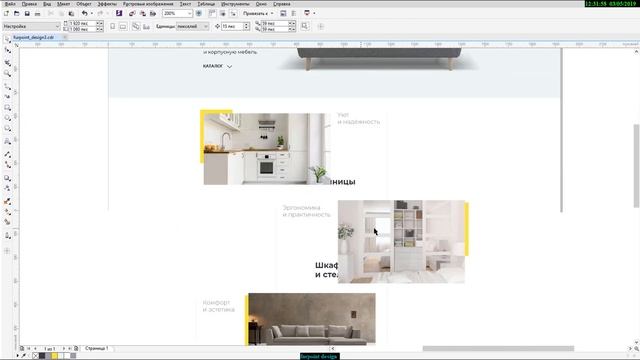Click the Paste icon
640x360 pixels.
coord(71,13)
